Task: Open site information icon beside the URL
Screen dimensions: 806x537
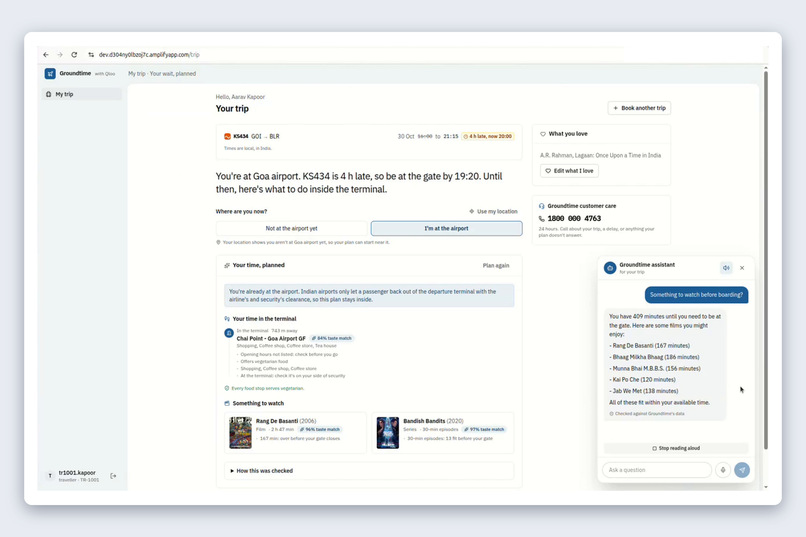Action: tap(91, 54)
